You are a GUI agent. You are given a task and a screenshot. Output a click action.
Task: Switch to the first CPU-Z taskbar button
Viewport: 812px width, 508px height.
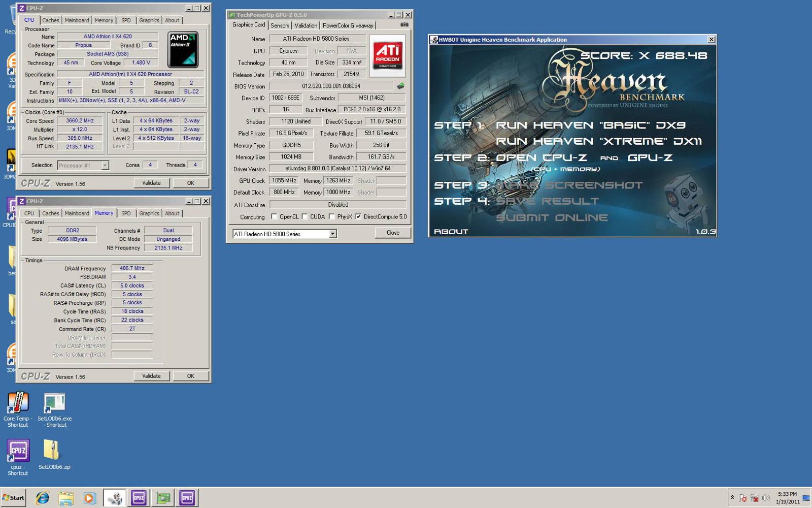pyautogui.click(x=139, y=498)
